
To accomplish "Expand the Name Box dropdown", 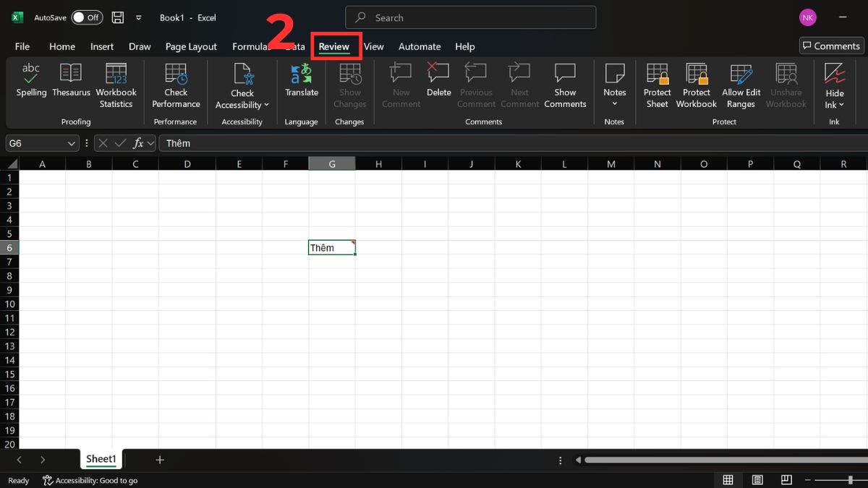I will tap(70, 142).
